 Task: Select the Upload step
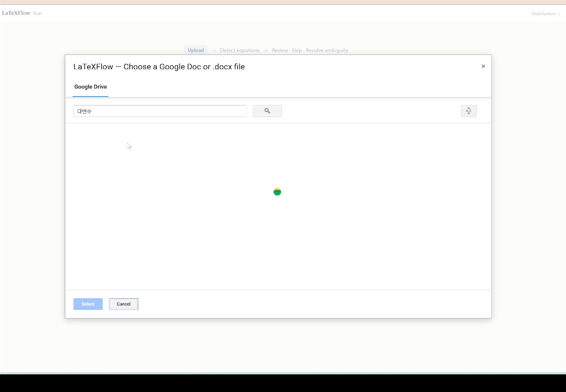(195, 50)
